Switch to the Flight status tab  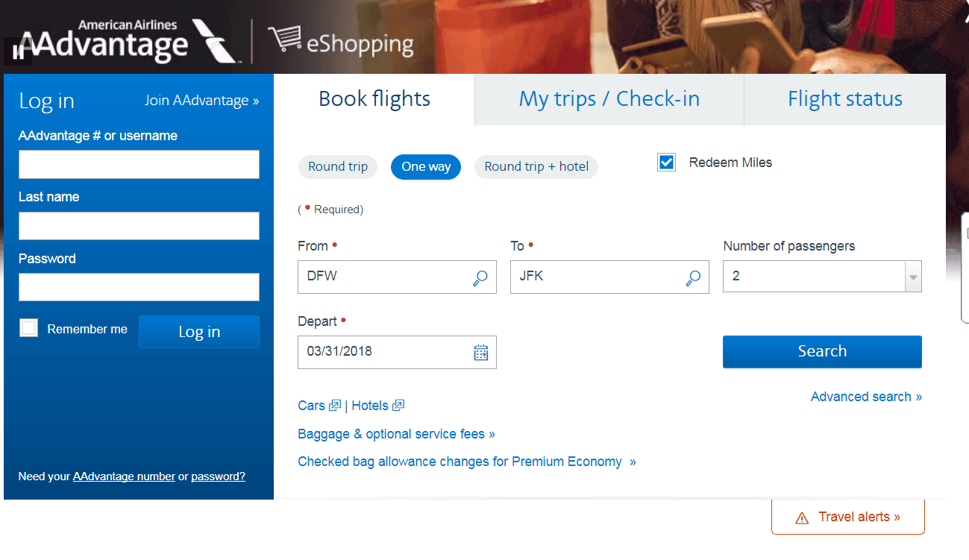point(844,98)
